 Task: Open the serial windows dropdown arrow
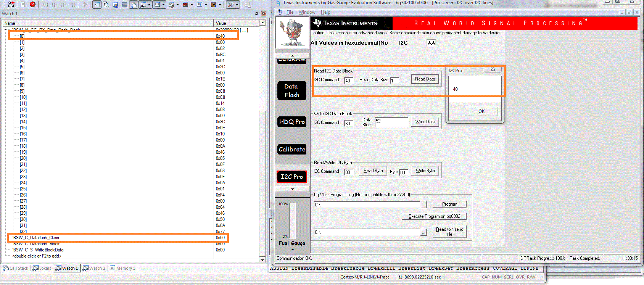pos(177,5)
